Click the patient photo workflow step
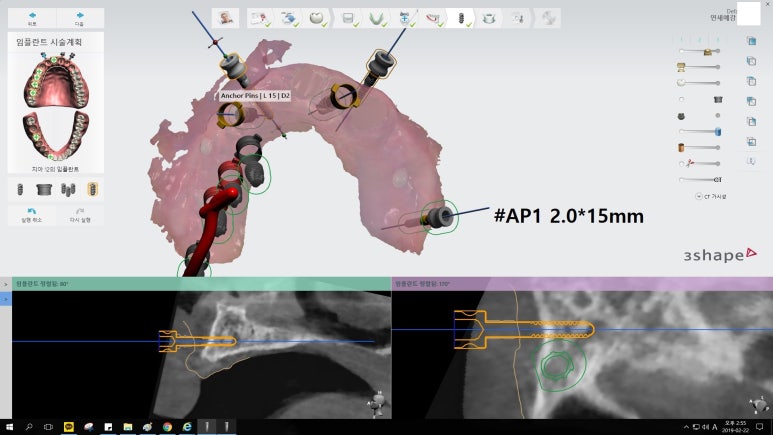This screenshot has height=435, width=773. click(228, 18)
